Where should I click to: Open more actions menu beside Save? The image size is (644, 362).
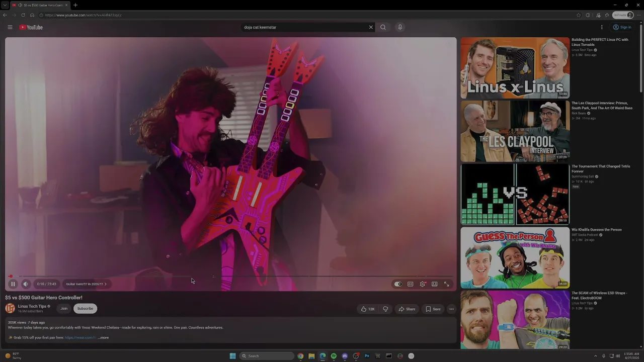[451, 309]
